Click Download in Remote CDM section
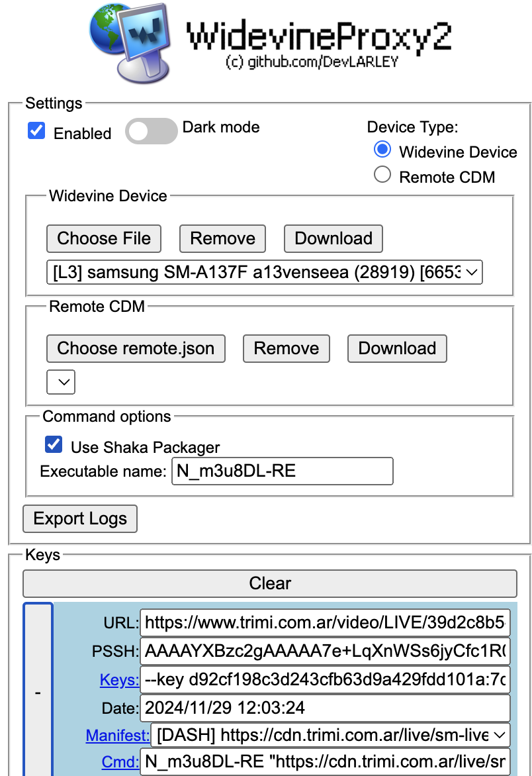 397,348
